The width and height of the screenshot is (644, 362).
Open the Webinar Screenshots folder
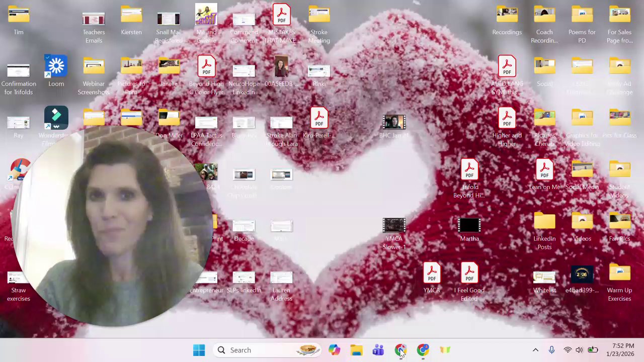94,75
